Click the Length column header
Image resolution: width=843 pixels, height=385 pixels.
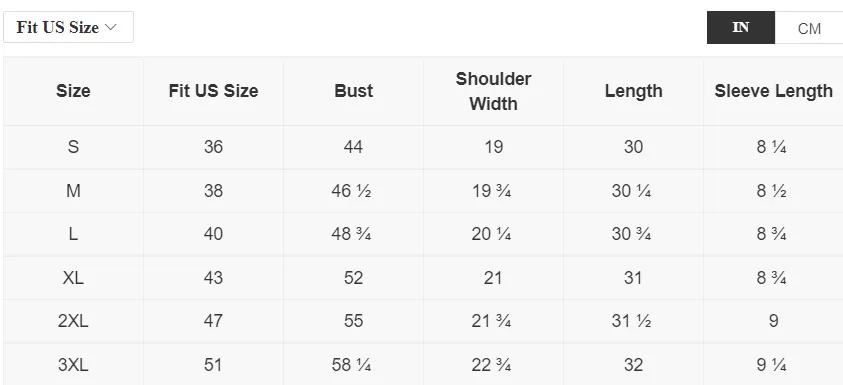633,91
